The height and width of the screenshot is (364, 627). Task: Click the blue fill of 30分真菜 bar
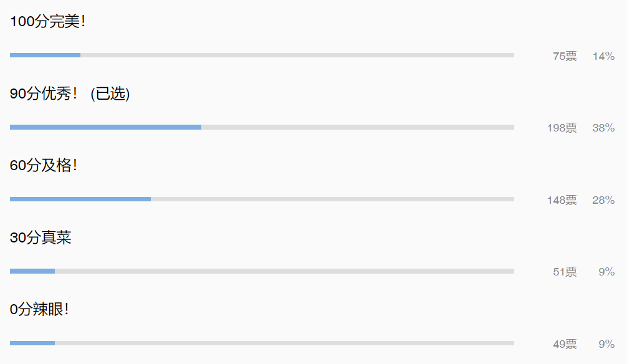[32, 271]
